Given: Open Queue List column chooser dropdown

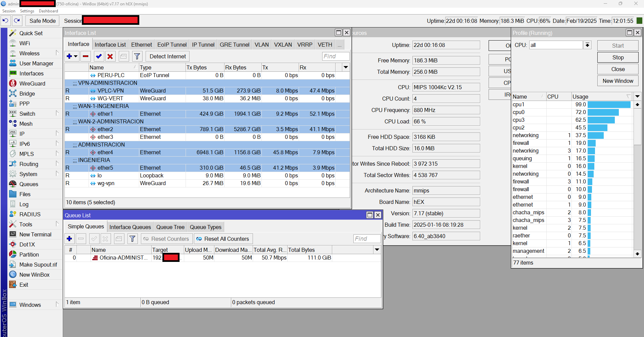Looking at the screenshot, I should [x=377, y=250].
